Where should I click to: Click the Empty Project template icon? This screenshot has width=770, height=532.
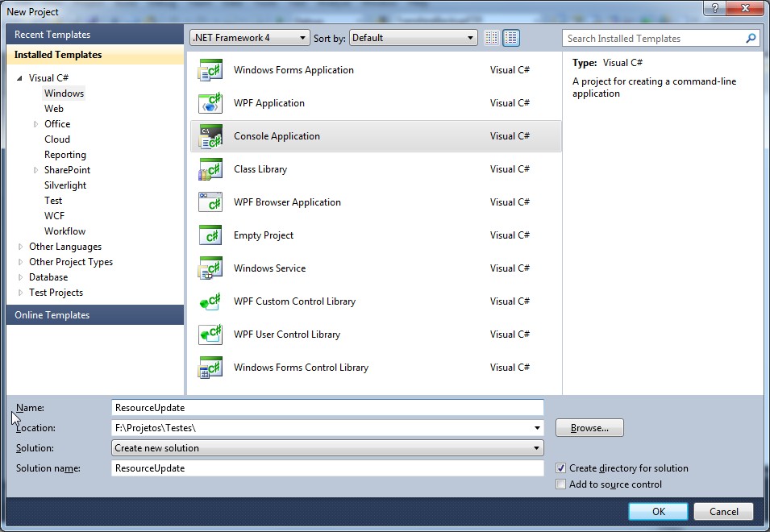point(210,235)
